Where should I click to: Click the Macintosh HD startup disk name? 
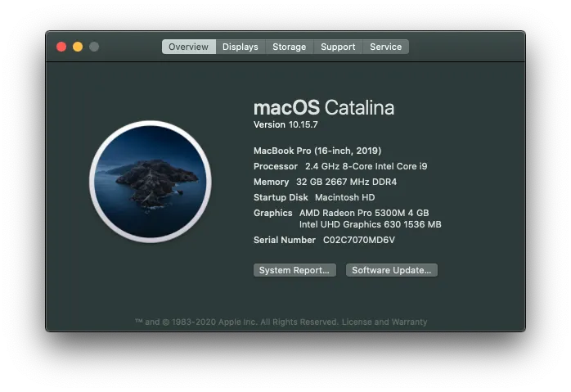[x=344, y=197]
